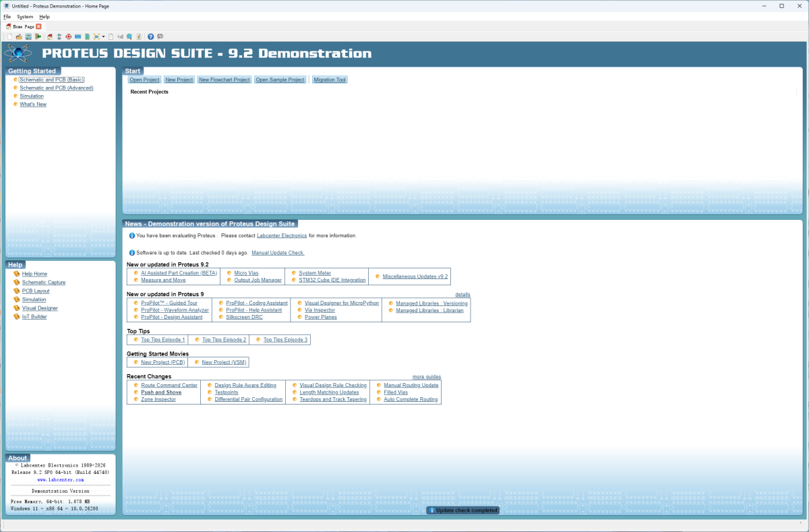Click the New Flowchart Project button
This screenshot has height=532, width=809.
coord(224,80)
